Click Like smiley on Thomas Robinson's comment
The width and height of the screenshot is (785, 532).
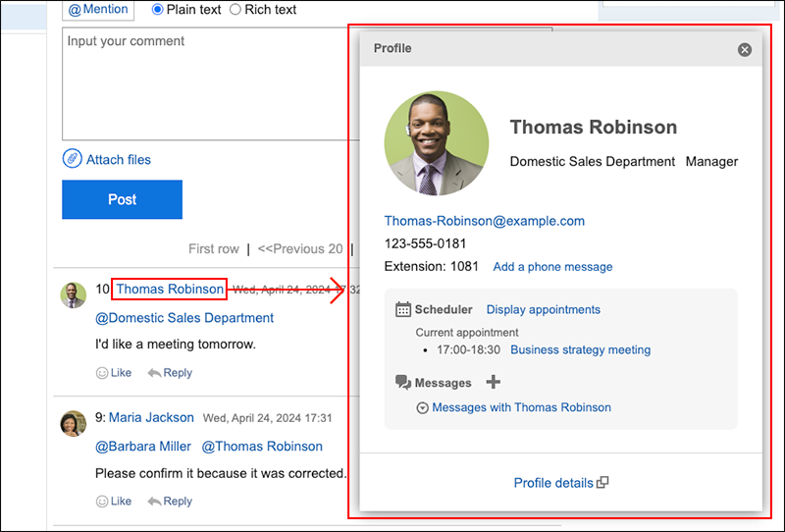pyautogui.click(x=102, y=373)
